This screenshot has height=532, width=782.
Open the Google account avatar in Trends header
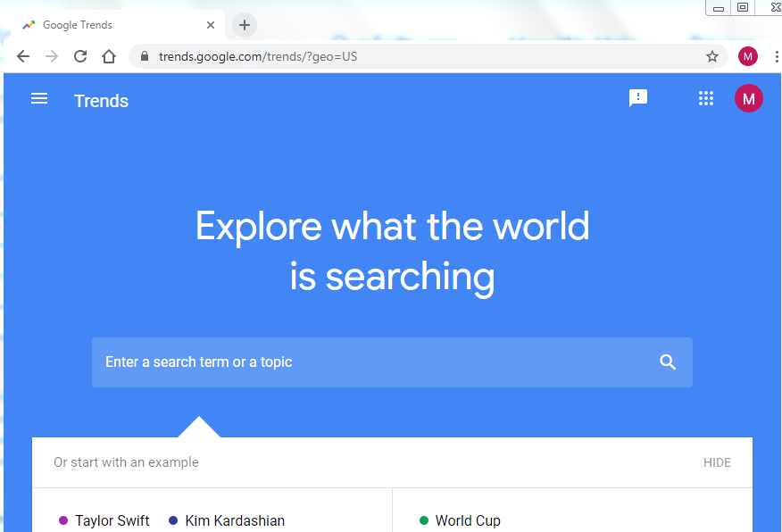coord(748,99)
